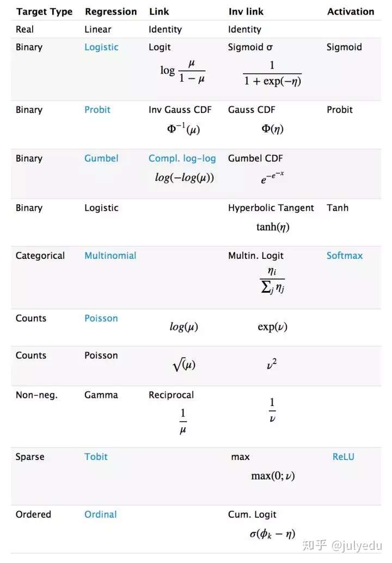Viewport: 392px width, 563px height.
Task: Click the max(0; ν) formula
Action: (x=273, y=476)
